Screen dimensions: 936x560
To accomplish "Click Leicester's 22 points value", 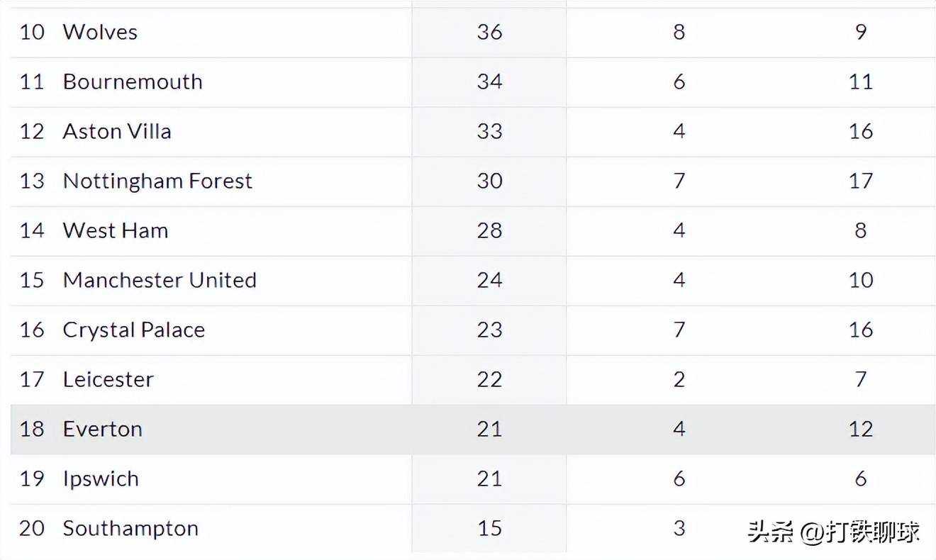I will coord(489,379).
